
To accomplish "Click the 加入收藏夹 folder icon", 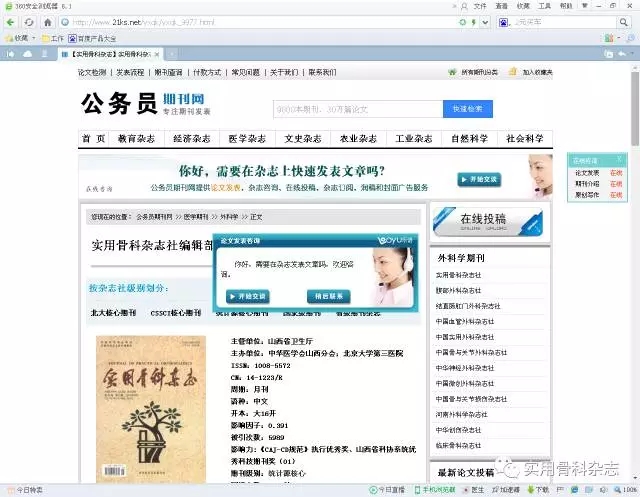I will coord(513,72).
